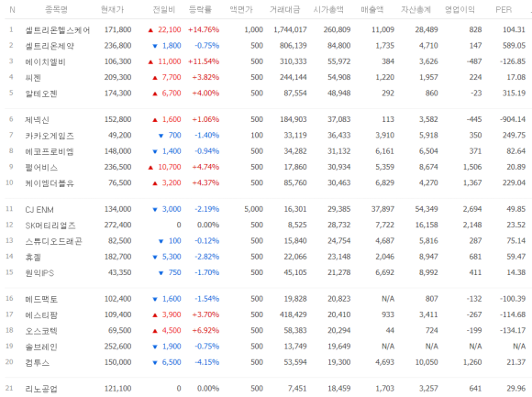Screen dimensions: 532x397
Task: Select the 에코프로비엠 stock name
Action: pyautogui.click(x=50, y=151)
